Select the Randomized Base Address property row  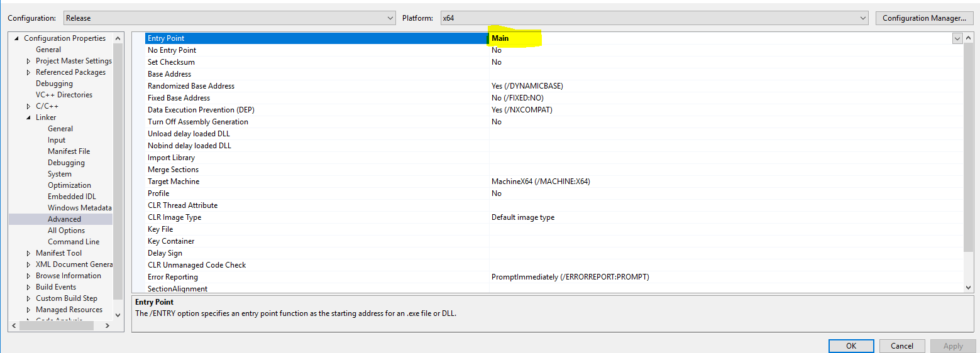191,86
